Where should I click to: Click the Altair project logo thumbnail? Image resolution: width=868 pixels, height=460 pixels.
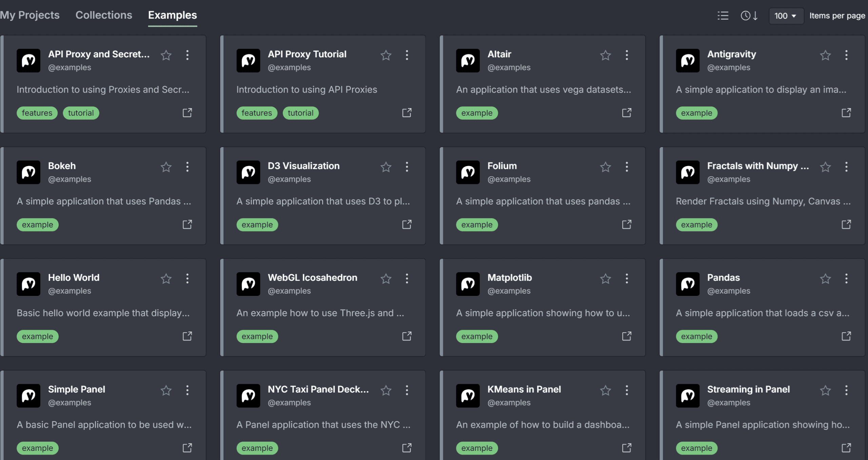(468, 60)
